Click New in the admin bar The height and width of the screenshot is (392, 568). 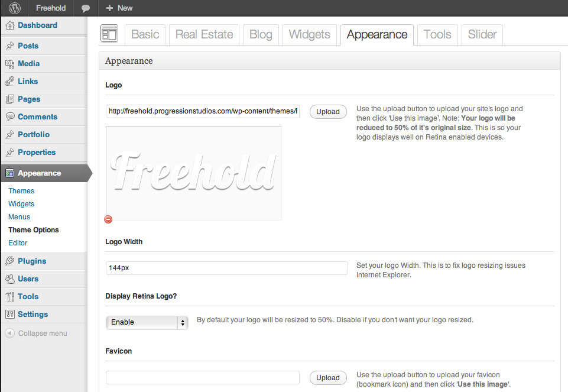click(125, 8)
